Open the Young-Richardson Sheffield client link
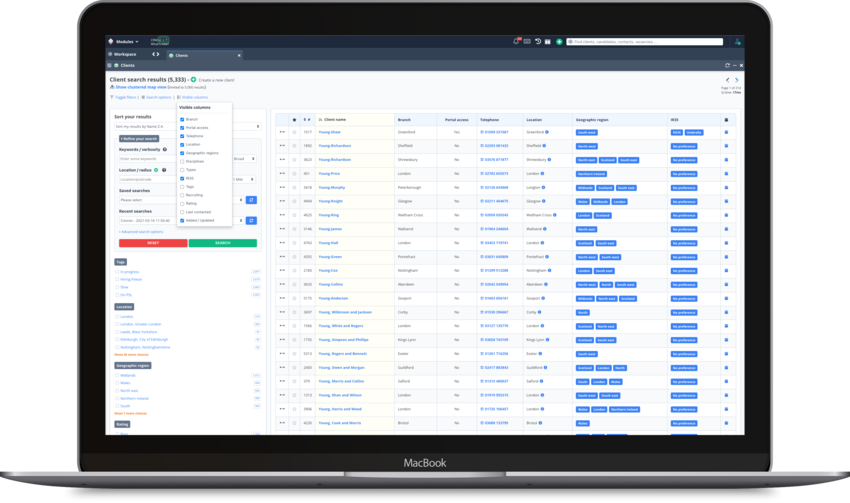This screenshot has width=850, height=503. pos(334,146)
